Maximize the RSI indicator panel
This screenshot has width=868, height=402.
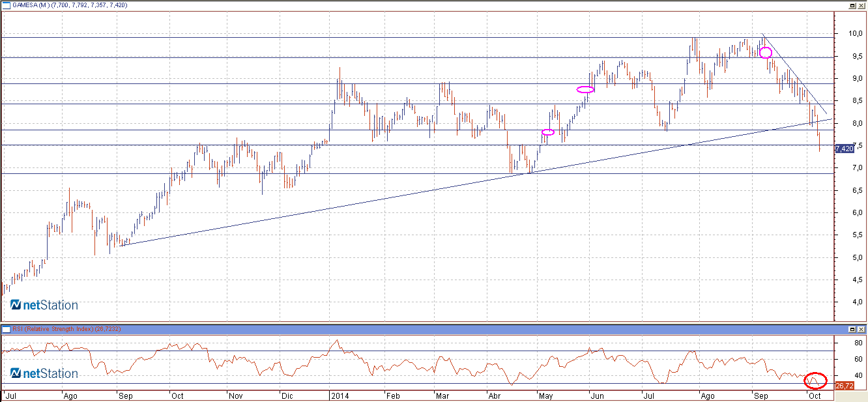coord(852,329)
